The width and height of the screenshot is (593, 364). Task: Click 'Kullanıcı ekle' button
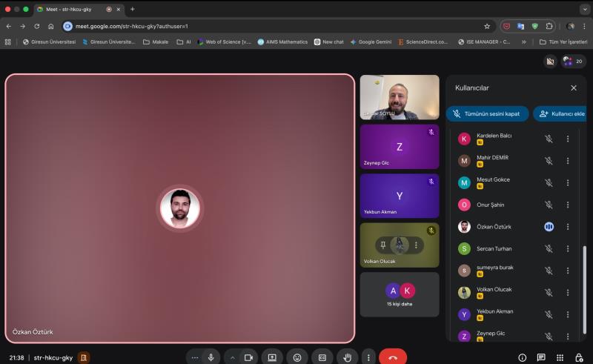(561, 113)
